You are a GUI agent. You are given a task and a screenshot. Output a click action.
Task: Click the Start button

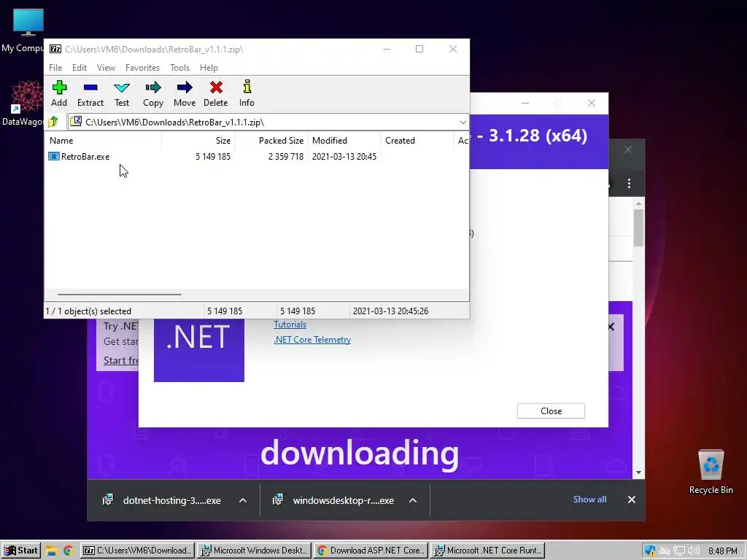[x=20, y=551]
